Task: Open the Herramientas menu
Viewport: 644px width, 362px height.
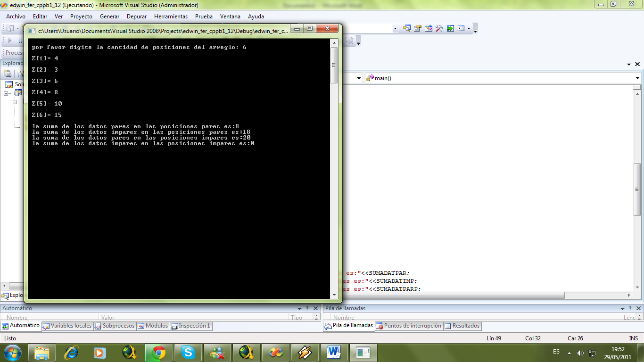Action: 171,16
